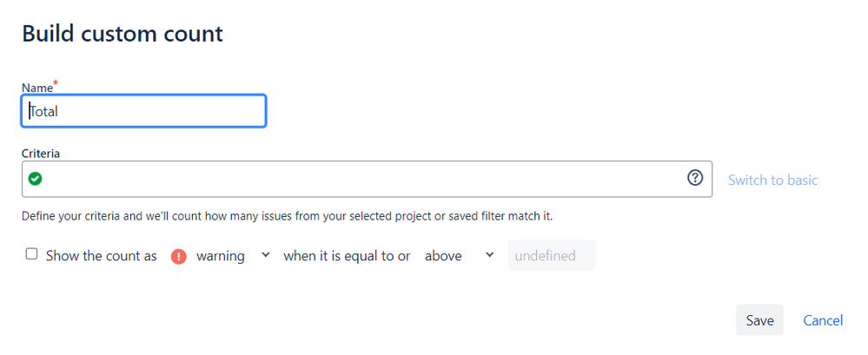Click the chevron next to 'above'

489,255
